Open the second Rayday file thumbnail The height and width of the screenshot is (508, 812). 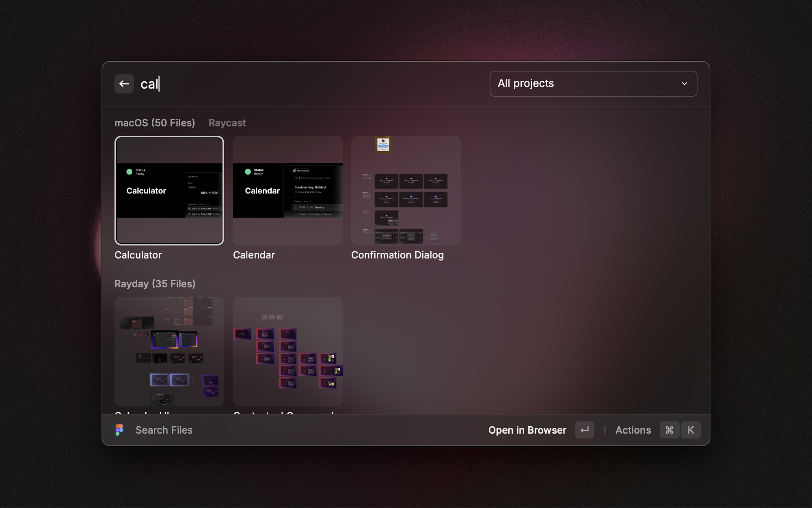(287, 351)
